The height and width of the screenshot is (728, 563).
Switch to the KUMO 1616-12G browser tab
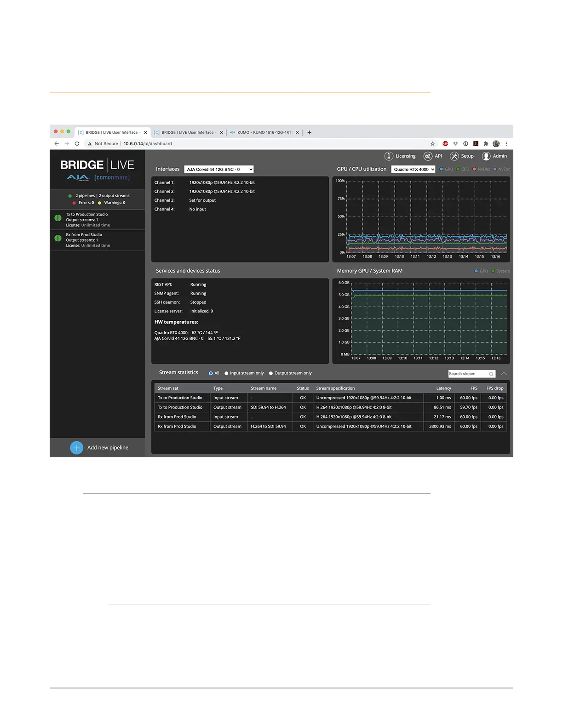pyautogui.click(x=264, y=132)
